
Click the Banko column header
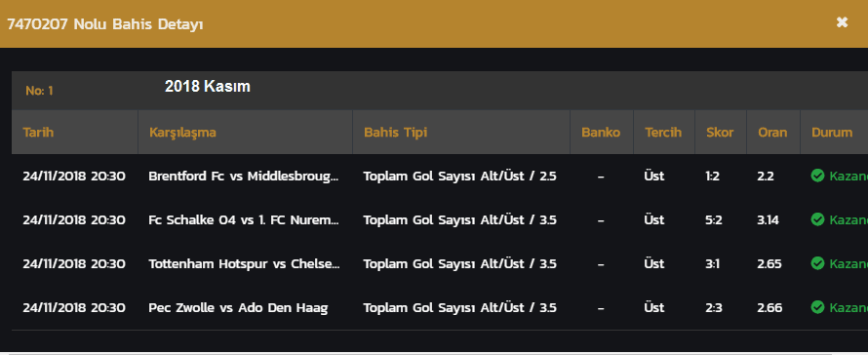pyautogui.click(x=601, y=133)
